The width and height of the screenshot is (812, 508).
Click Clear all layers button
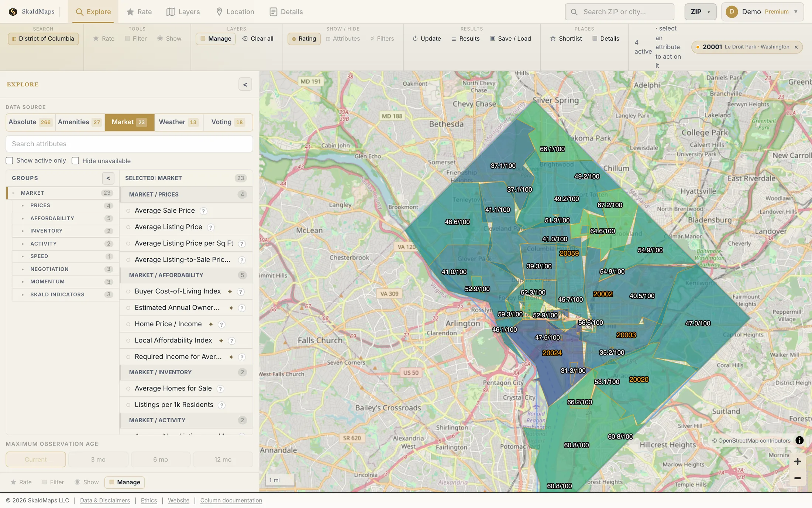(x=258, y=38)
